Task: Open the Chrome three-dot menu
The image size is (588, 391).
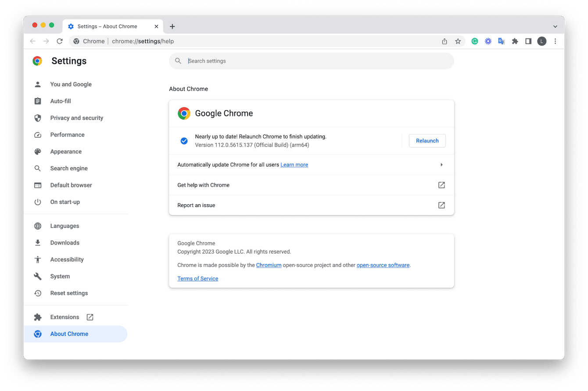Action: [x=556, y=41]
